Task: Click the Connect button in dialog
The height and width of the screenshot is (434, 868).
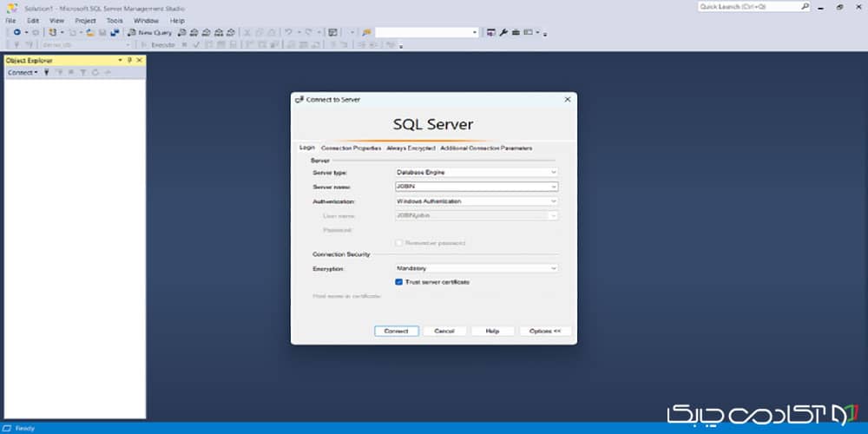Action: 397,331
